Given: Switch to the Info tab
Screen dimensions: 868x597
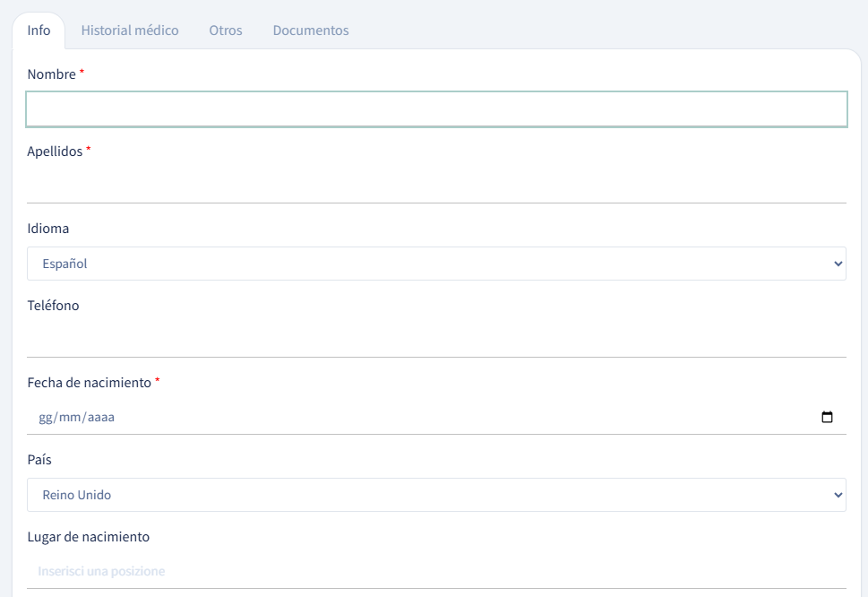Looking at the screenshot, I should 39,30.
